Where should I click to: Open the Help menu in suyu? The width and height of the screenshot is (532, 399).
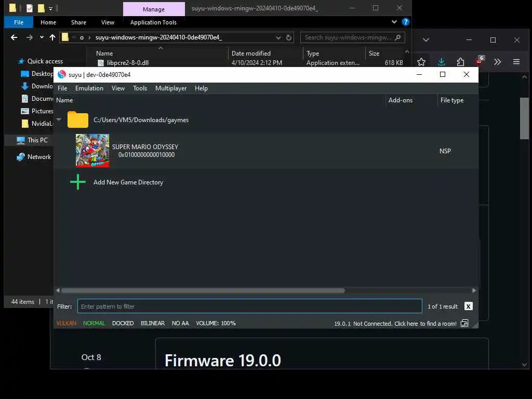click(x=201, y=88)
